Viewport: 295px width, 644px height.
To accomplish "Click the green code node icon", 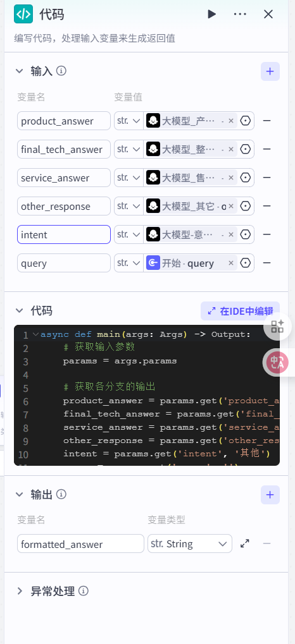I will point(23,14).
